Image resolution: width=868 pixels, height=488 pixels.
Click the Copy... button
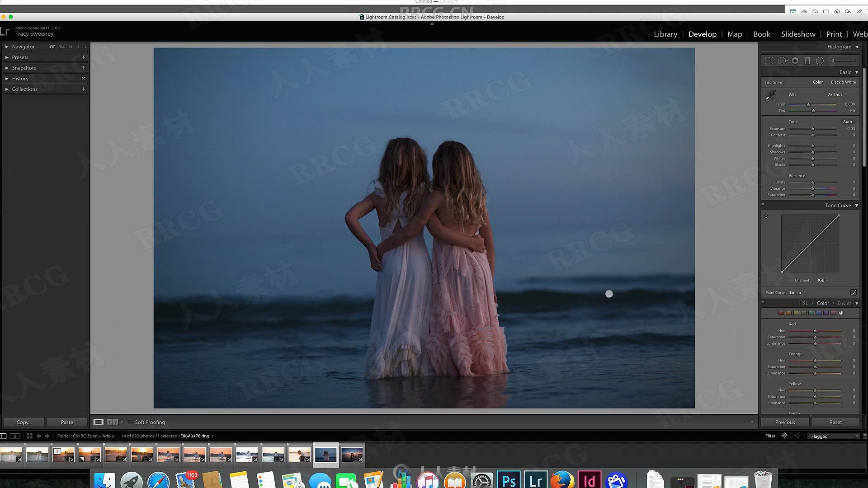point(24,422)
